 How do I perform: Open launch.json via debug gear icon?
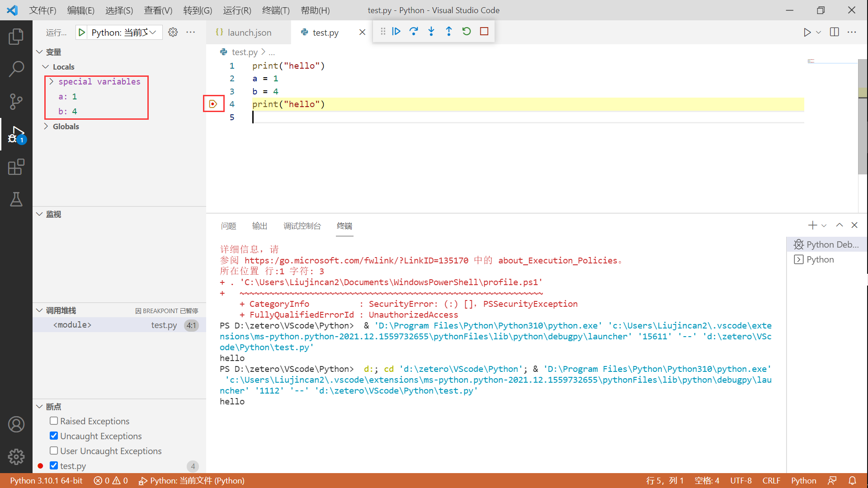(x=173, y=32)
